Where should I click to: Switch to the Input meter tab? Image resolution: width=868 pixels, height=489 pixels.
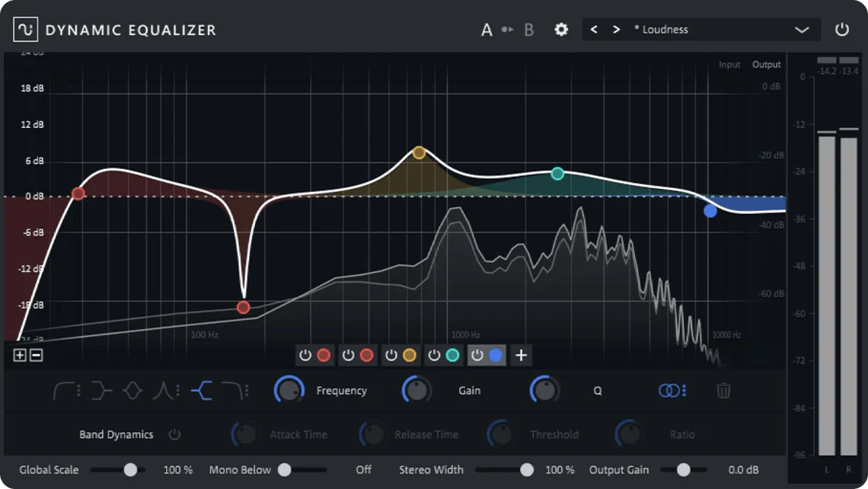point(729,65)
